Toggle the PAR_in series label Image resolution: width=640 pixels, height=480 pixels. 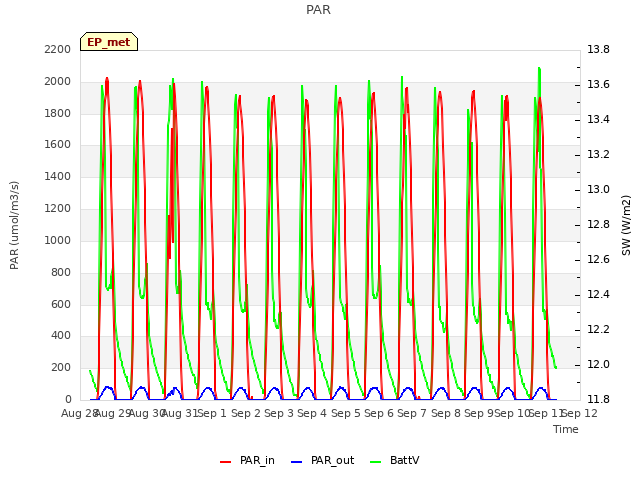pos(257,460)
